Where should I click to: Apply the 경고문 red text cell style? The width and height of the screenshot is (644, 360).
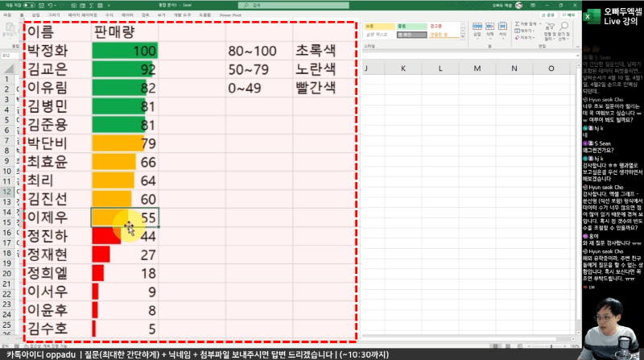[444, 27]
